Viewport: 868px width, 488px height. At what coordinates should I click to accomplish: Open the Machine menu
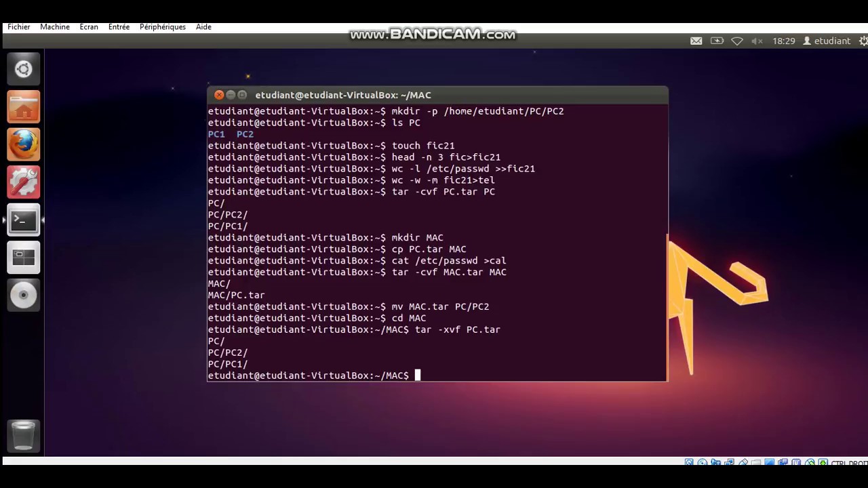point(55,27)
